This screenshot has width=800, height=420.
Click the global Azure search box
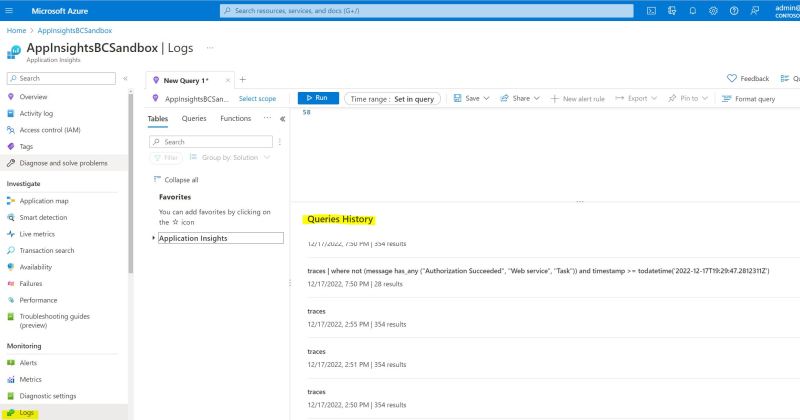pos(427,11)
